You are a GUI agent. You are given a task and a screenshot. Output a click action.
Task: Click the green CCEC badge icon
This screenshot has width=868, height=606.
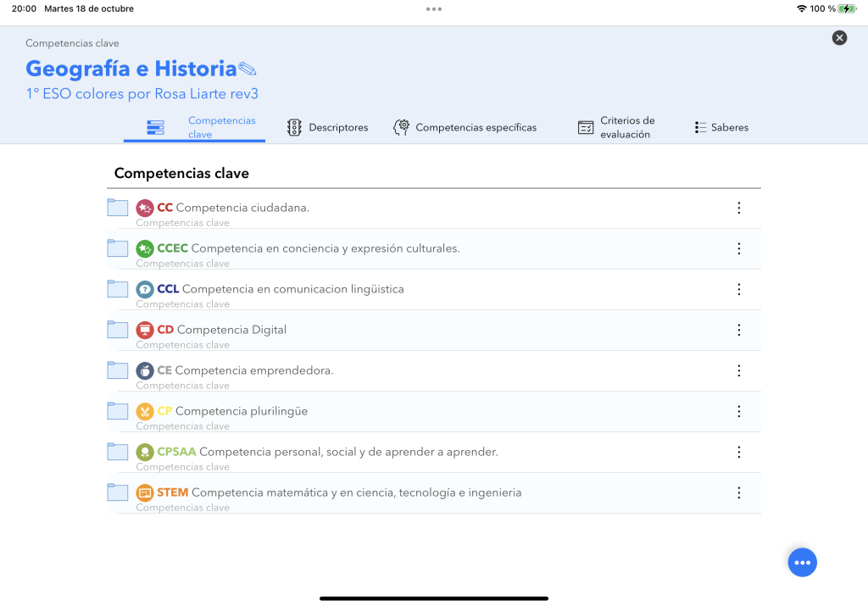click(144, 247)
